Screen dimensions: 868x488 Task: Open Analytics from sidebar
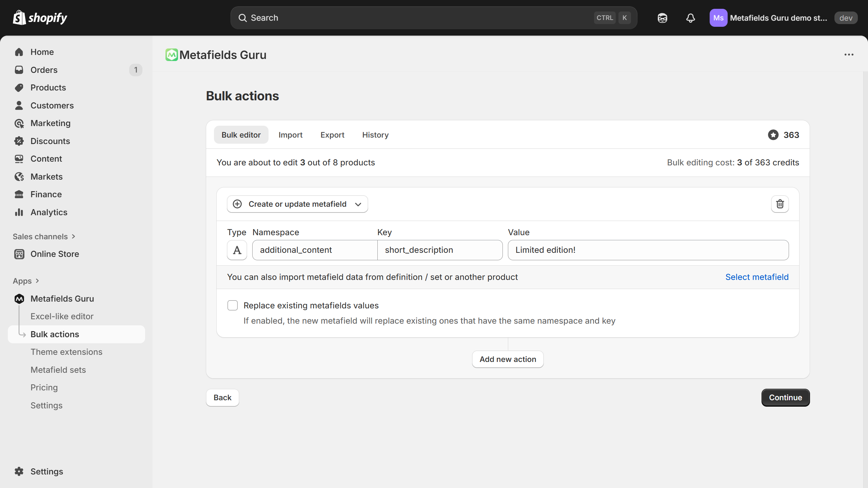point(49,212)
